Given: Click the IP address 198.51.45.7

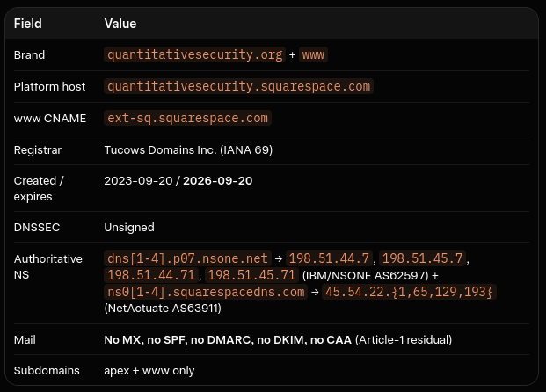Looking at the screenshot, I should point(422,258).
